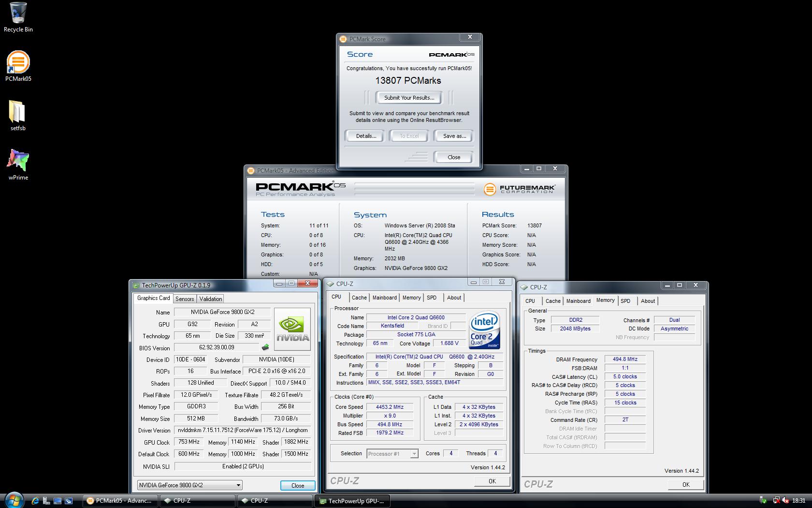
Task: Switch to Sensors tab in GPU-Z
Action: click(185, 299)
